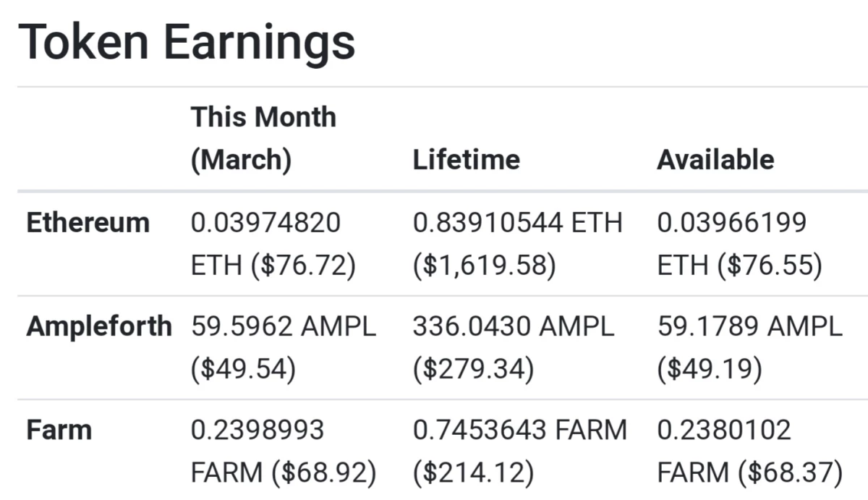Select Ethereum available value 0.03966199 ETH

[732, 245]
